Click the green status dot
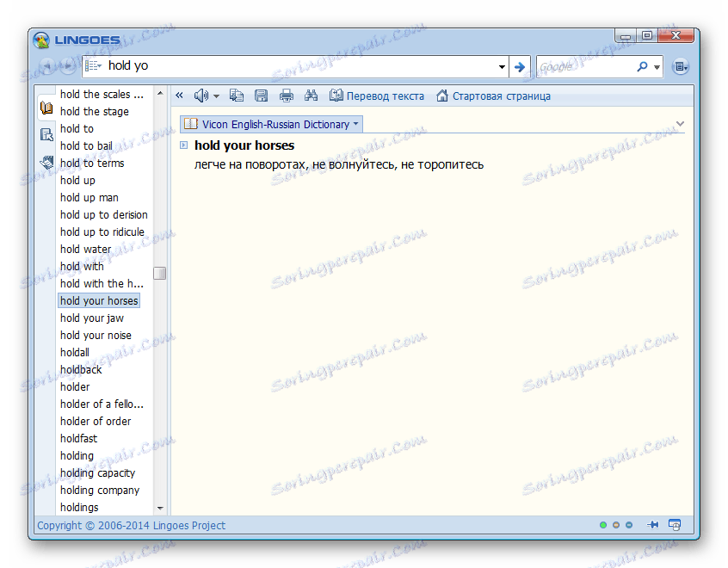 click(603, 525)
